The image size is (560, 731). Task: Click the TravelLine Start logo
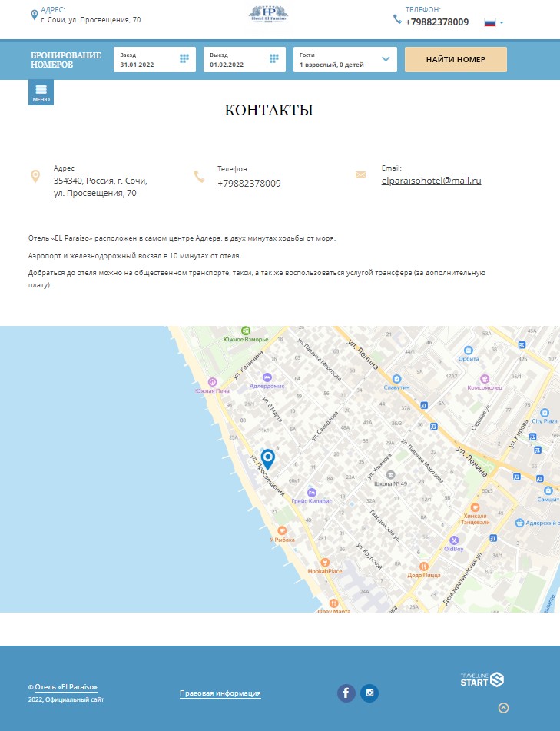coord(482,679)
